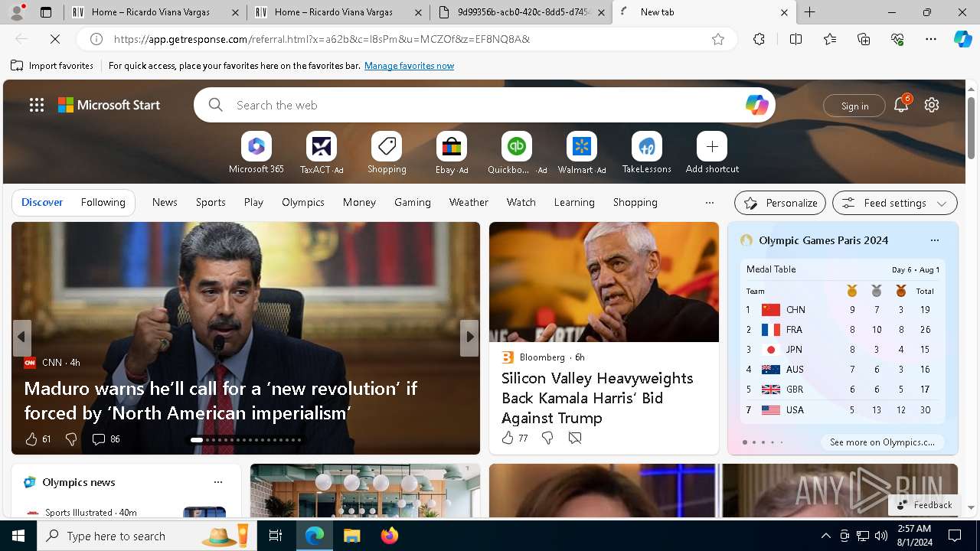Open the Copilot sidebar icon
This screenshot has height=551, width=980.
[963, 39]
